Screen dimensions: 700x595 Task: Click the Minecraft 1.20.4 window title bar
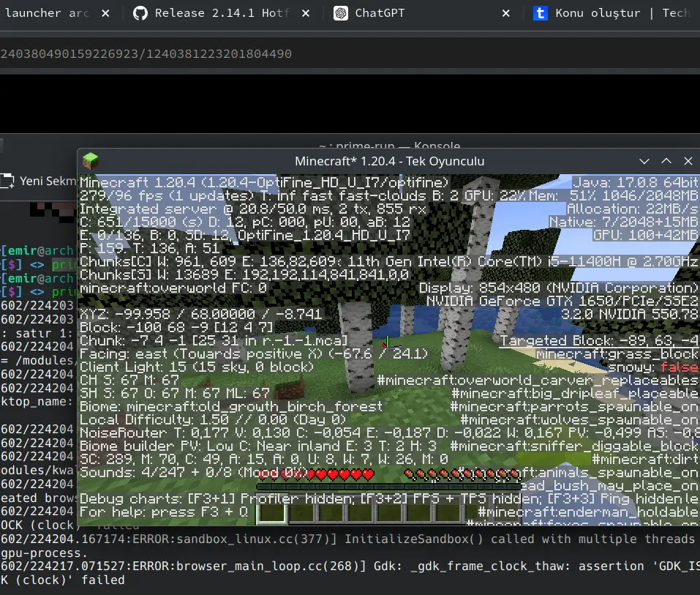[389, 161]
